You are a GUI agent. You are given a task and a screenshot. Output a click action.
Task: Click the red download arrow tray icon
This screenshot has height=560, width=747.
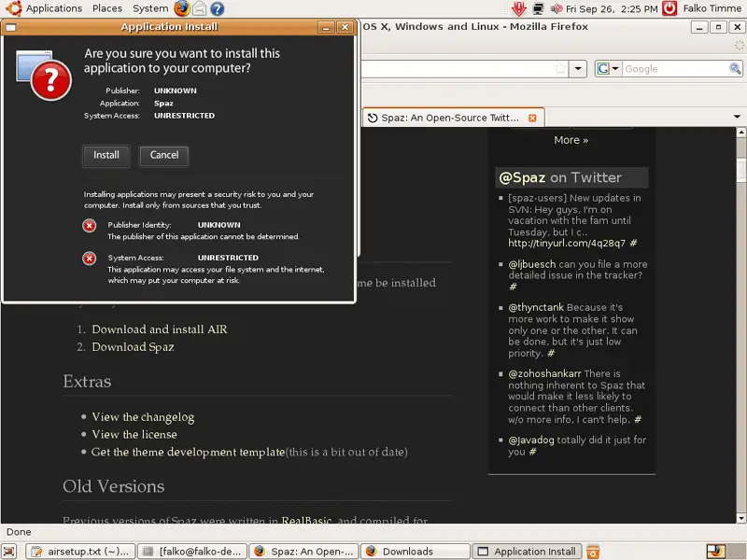518,8
